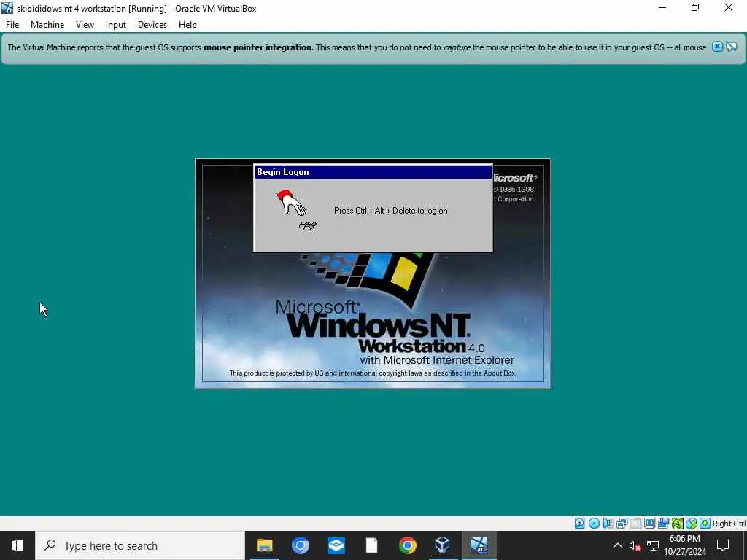Screen dimensions: 747x560
Task: Open the Input menu
Action: pyautogui.click(x=116, y=25)
